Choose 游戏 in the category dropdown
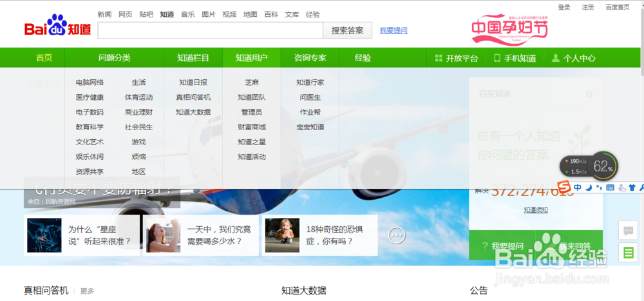 [x=139, y=142]
